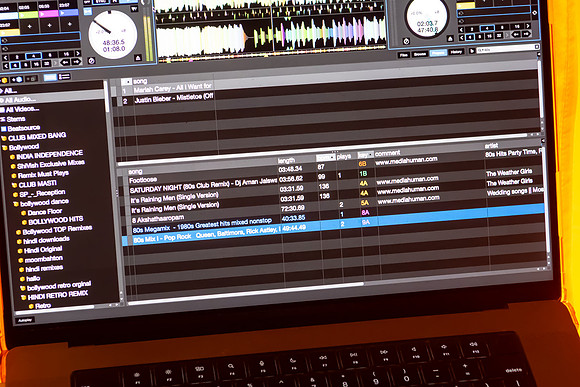Screen dimensions: 580x387
Task: Collapse the CLUB MASTI crate
Action: [x=14, y=185]
